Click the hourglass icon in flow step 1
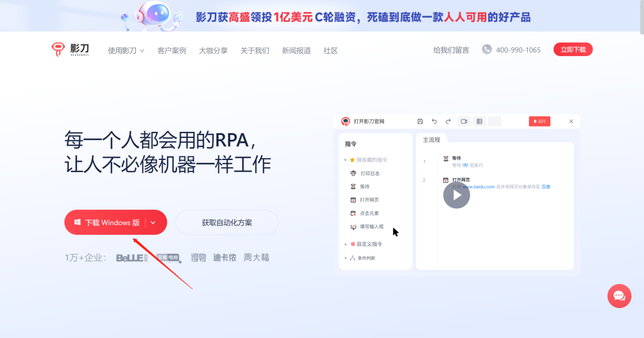This screenshot has width=644, height=338. pyautogui.click(x=445, y=158)
